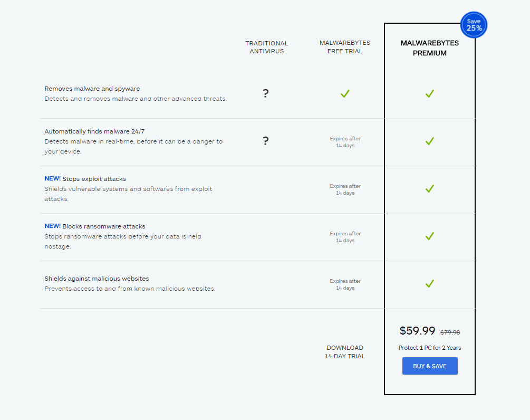Screen dimensions: 530x420
Task: Click the blue Save 25% badge
Action: (x=473, y=25)
